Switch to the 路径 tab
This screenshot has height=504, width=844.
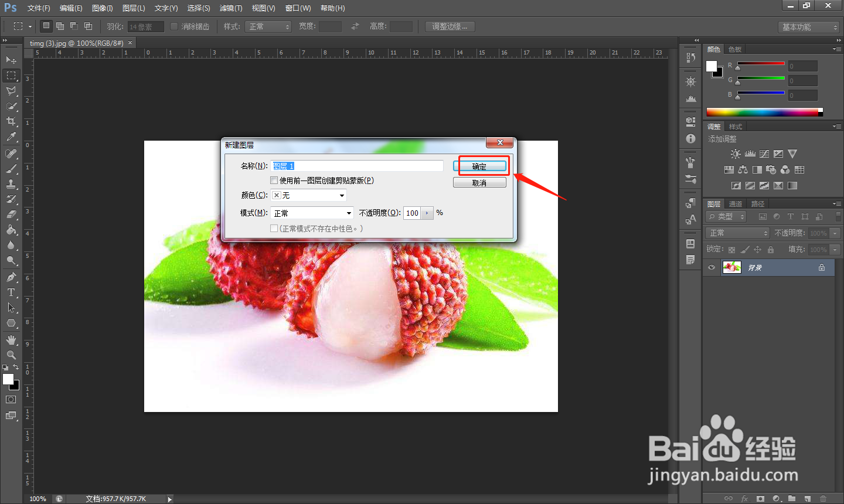point(758,204)
